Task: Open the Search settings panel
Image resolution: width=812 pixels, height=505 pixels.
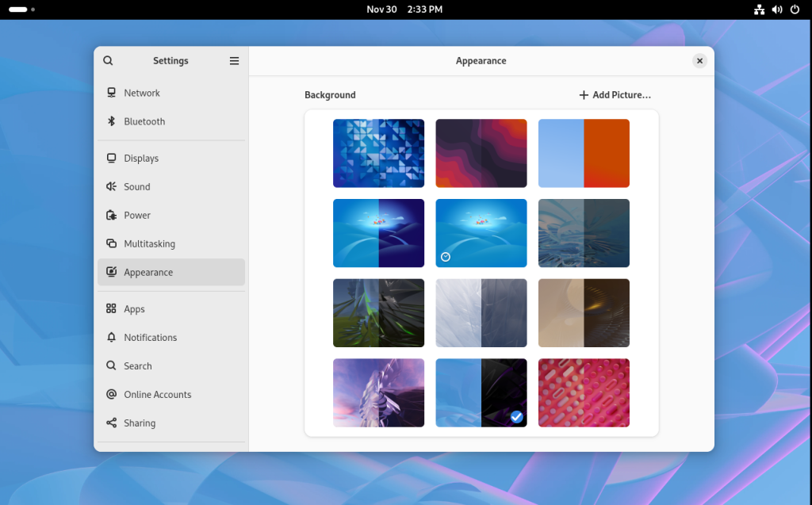Action: [137, 366]
